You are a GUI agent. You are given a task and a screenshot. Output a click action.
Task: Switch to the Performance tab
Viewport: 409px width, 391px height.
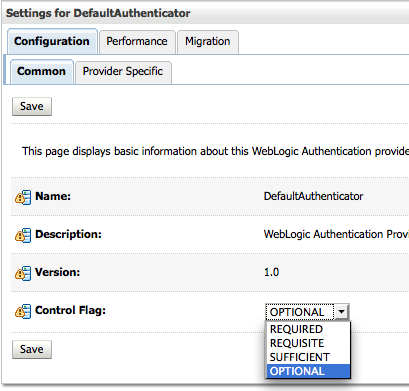point(137,42)
